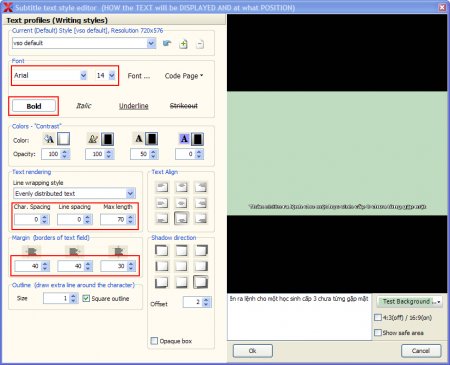
Task: Click the Max length value field
Action: pyautogui.click(x=113, y=219)
